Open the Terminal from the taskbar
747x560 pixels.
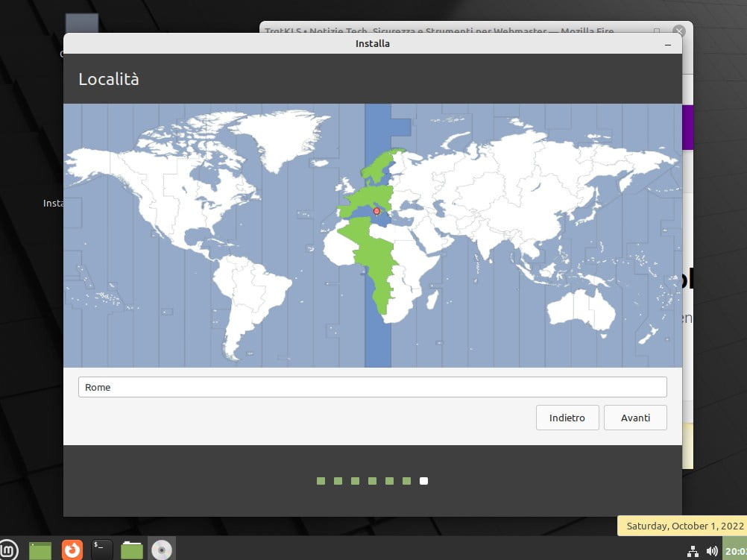(x=101, y=550)
